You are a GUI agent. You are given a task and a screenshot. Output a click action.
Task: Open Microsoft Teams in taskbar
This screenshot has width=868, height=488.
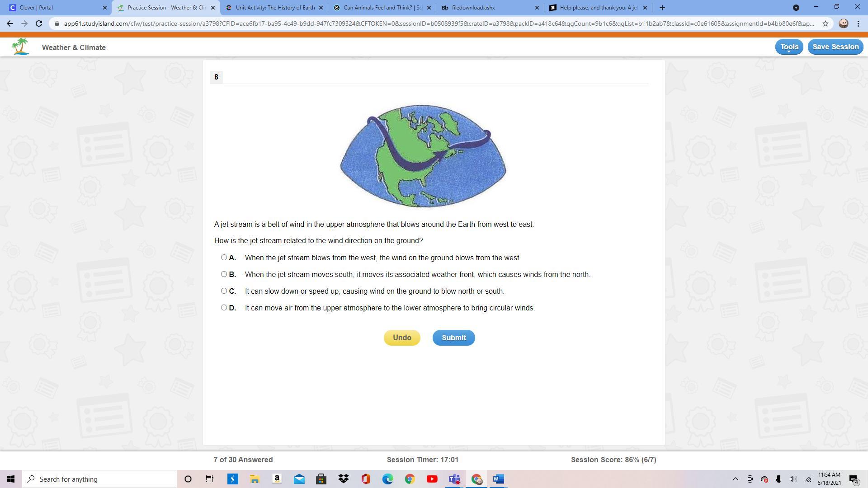click(454, 479)
